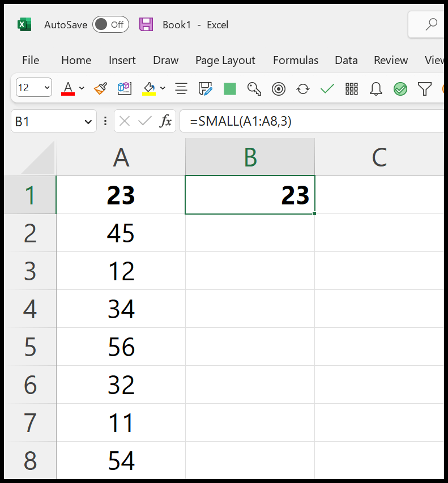Open the filter funnel toolbar icon
The height and width of the screenshot is (483, 448).
(424, 89)
